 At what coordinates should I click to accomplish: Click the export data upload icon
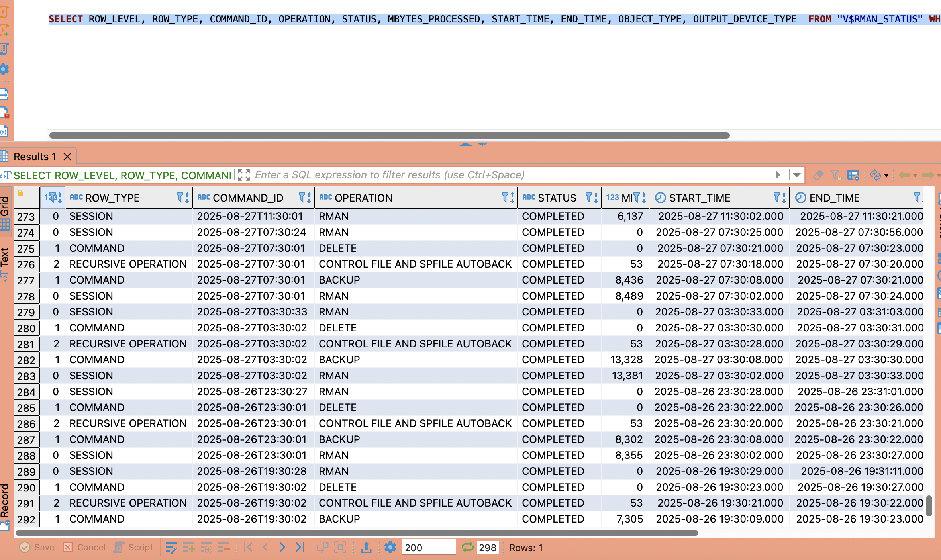point(366,548)
